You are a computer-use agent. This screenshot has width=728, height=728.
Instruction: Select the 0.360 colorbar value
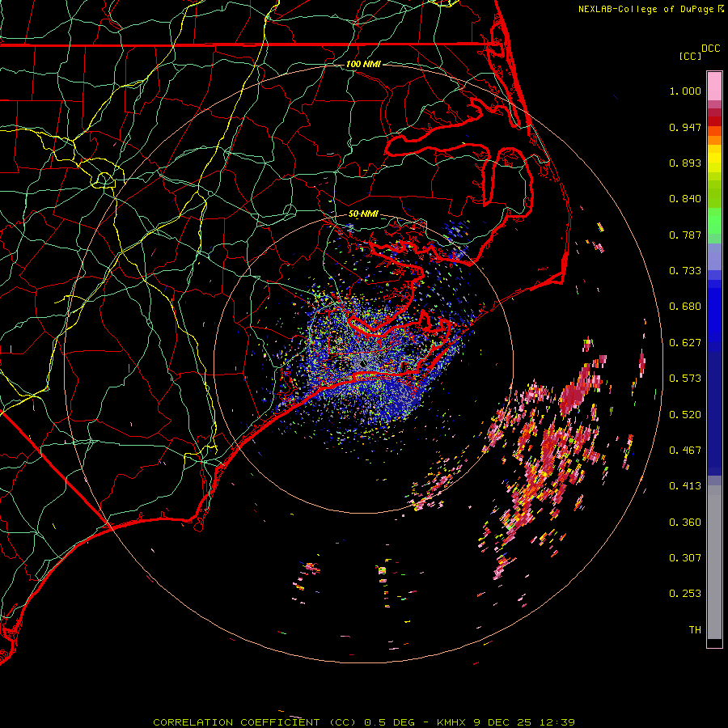685,523
